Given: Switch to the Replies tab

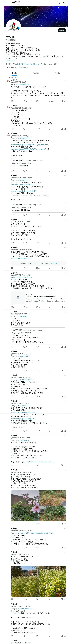Looking at the screenshot, I should pyautogui.click(x=36, y=73).
